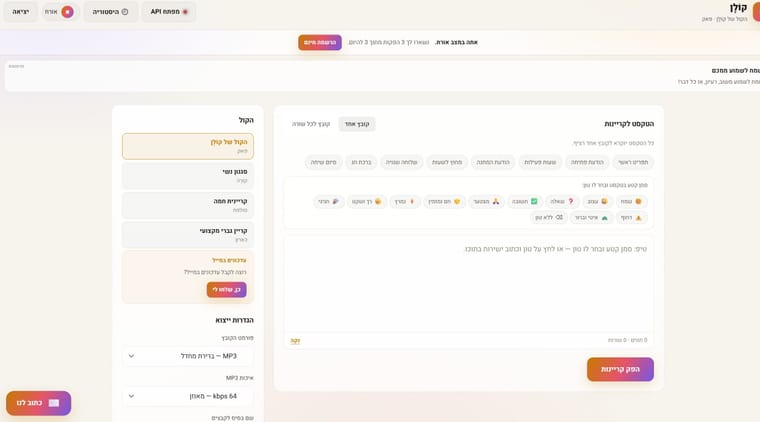The height and width of the screenshot is (422, 760).
Task: Open the 'write to us' contact button (כתוב לנו)
Action: coord(39,403)
